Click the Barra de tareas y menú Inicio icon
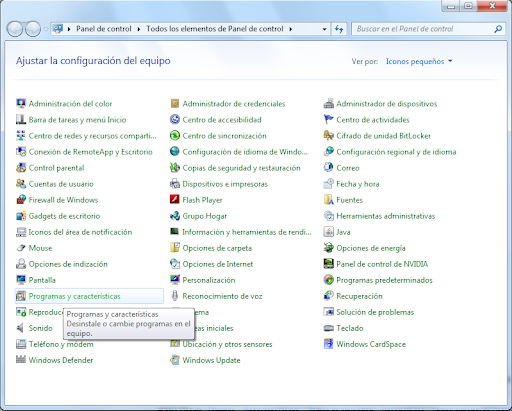512x411 pixels. pyautogui.click(x=21, y=120)
